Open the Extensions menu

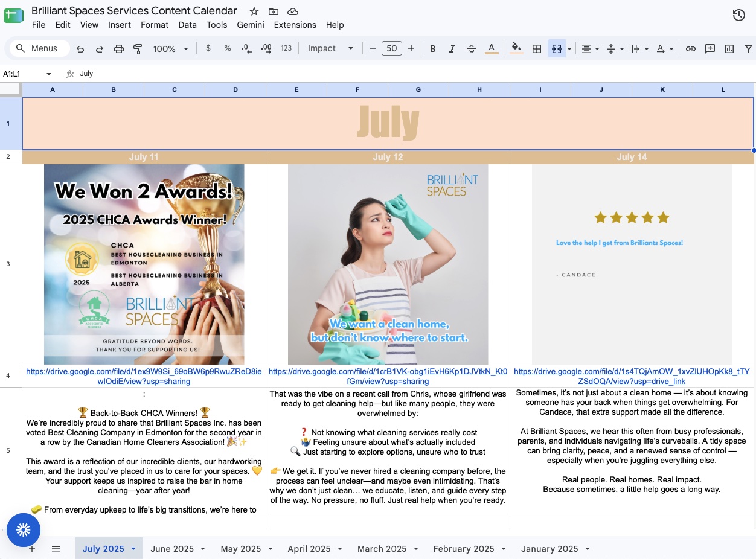tap(295, 25)
